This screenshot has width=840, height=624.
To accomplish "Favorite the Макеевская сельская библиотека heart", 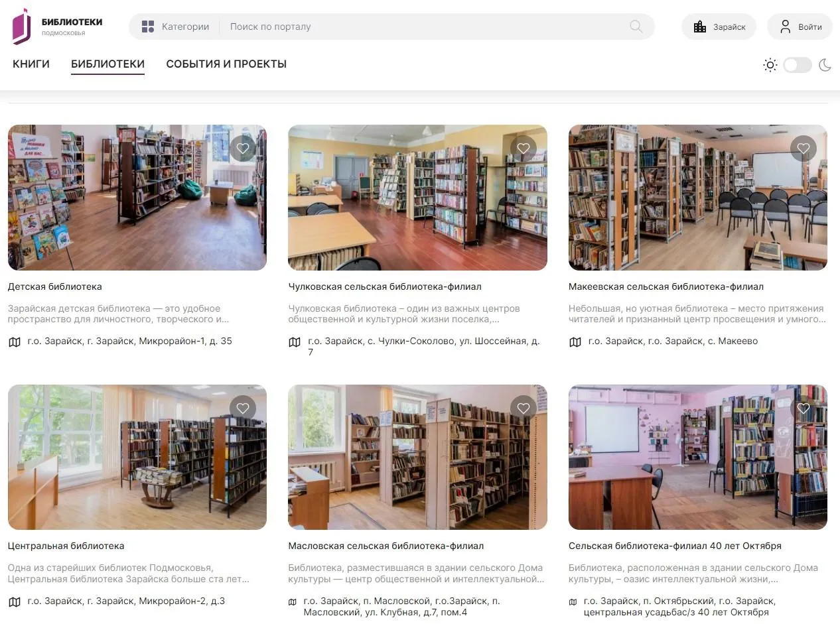I will [x=804, y=149].
